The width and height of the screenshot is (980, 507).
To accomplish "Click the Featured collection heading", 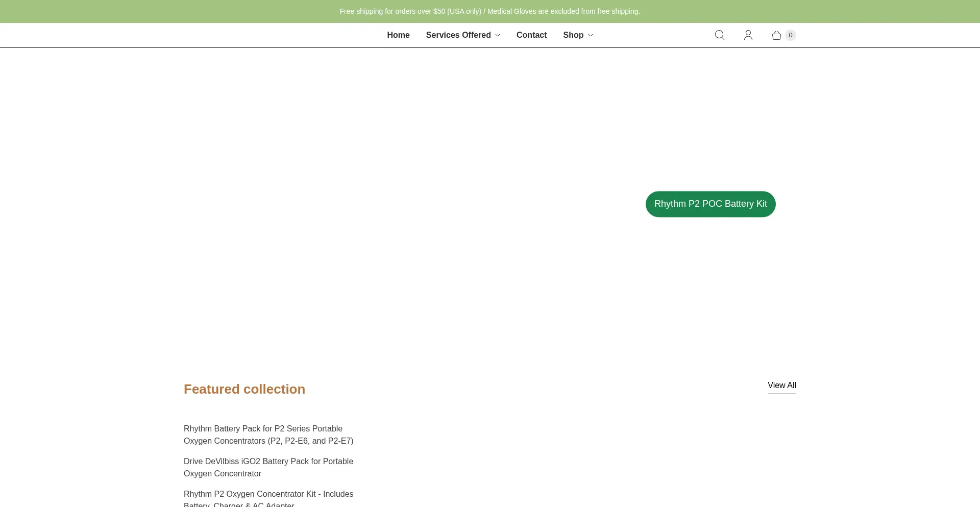I will [244, 389].
